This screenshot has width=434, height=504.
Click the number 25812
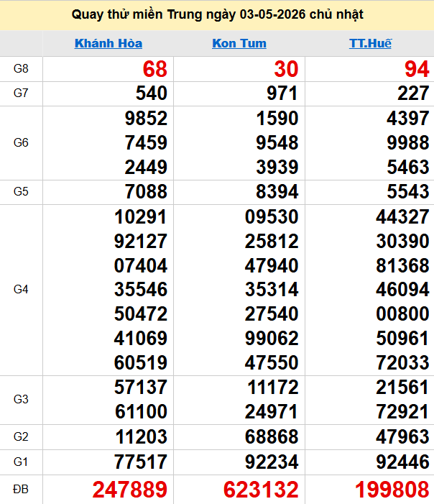coord(272,242)
